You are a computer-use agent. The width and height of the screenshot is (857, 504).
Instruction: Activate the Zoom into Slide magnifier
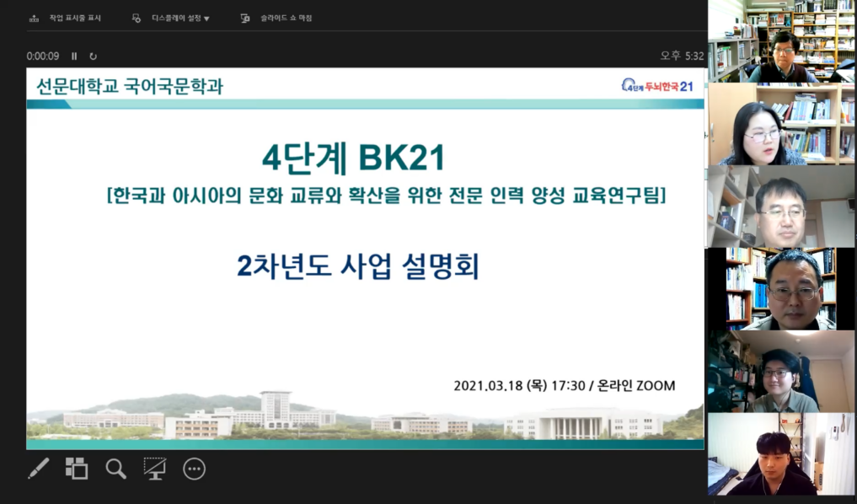(x=116, y=469)
